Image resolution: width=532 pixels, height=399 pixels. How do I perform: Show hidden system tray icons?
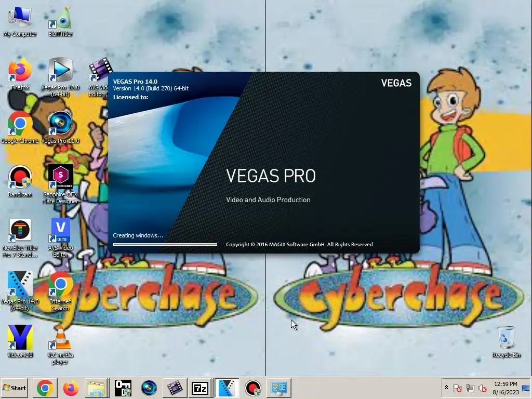pyautogui.click(x=446, y=388)
